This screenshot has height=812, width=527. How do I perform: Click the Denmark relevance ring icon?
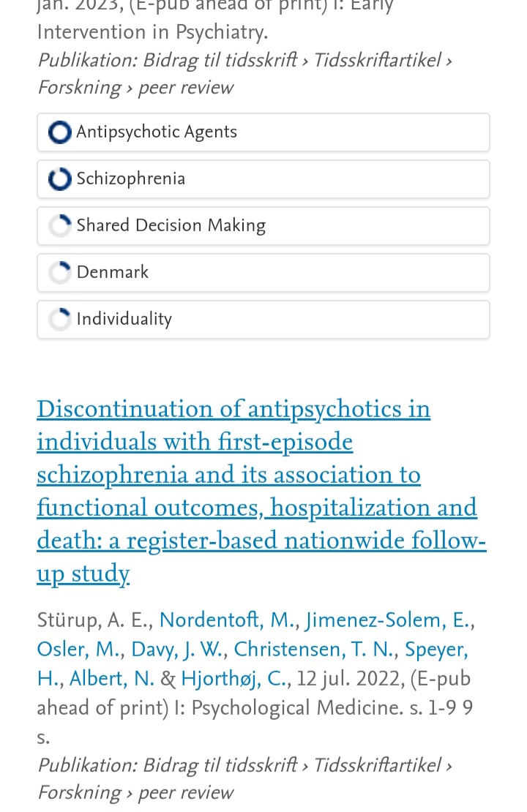(x=59, y=273)
